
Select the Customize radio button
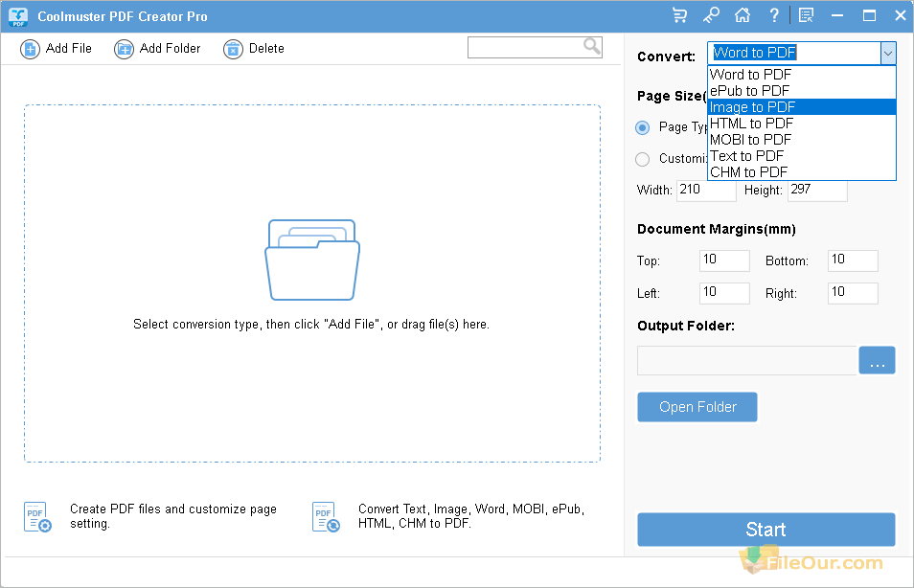click(x=642, y=159)
